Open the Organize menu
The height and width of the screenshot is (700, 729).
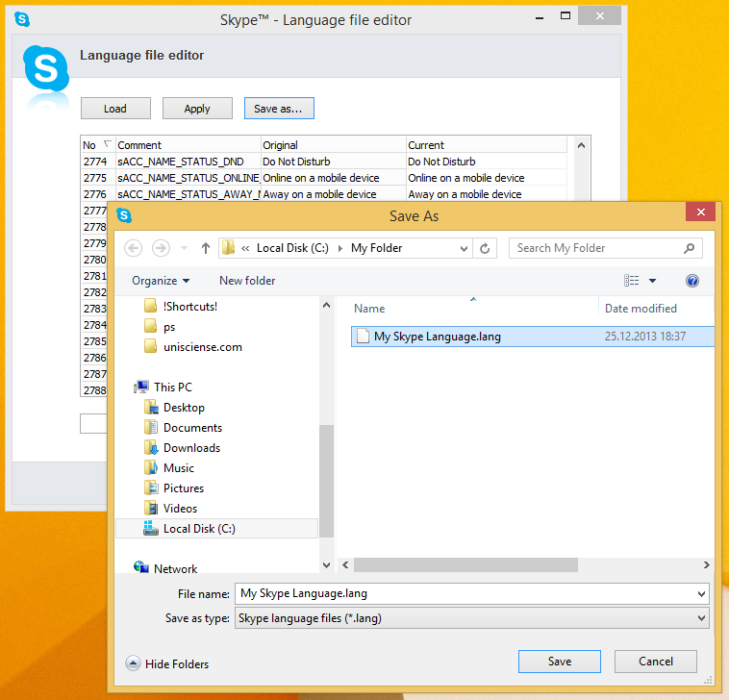click(x=161, y=281)
